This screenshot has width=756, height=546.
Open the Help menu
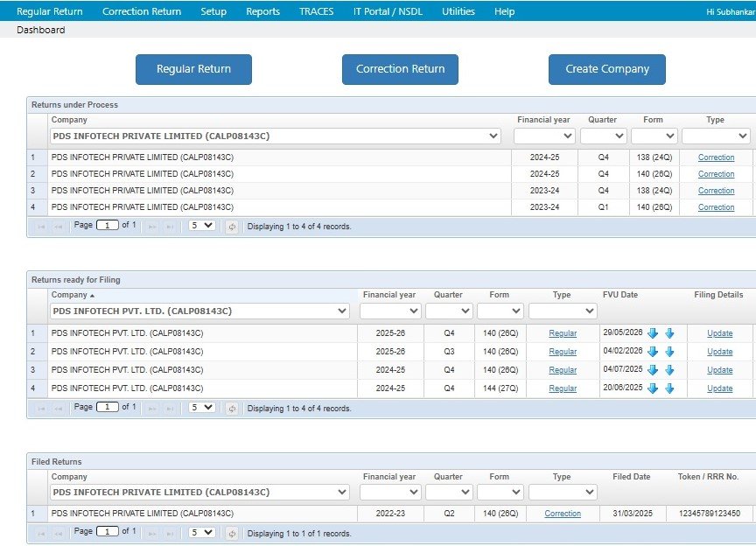504,11
